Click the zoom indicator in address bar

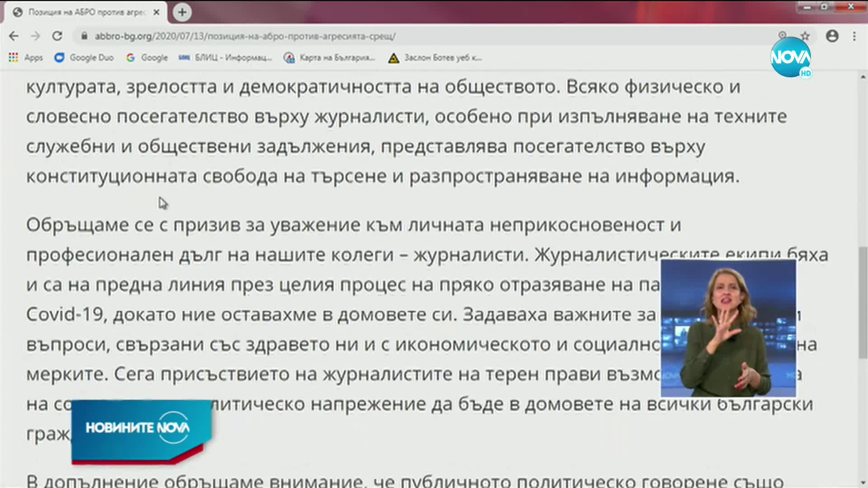coord(783,35)
